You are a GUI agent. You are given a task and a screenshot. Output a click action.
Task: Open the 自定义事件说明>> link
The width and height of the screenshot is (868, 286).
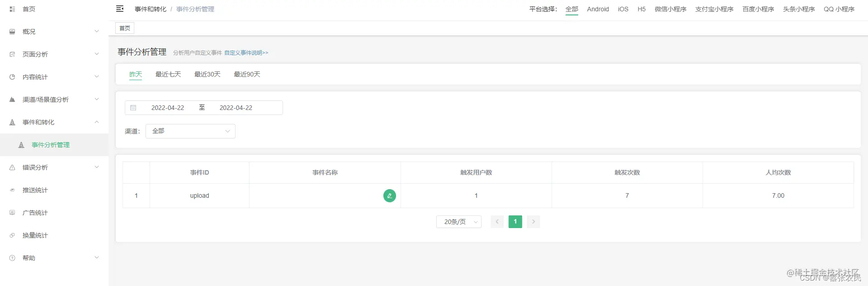(246, 53)
